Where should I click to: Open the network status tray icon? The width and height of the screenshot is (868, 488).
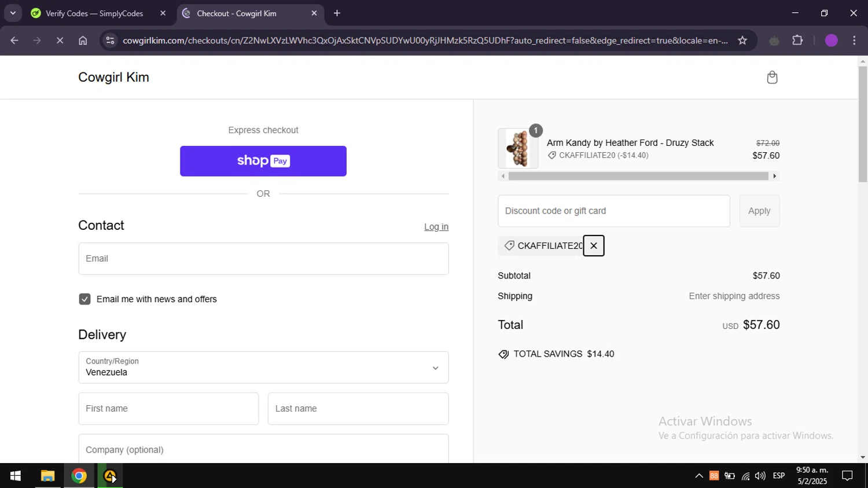[x=745, y=476]
